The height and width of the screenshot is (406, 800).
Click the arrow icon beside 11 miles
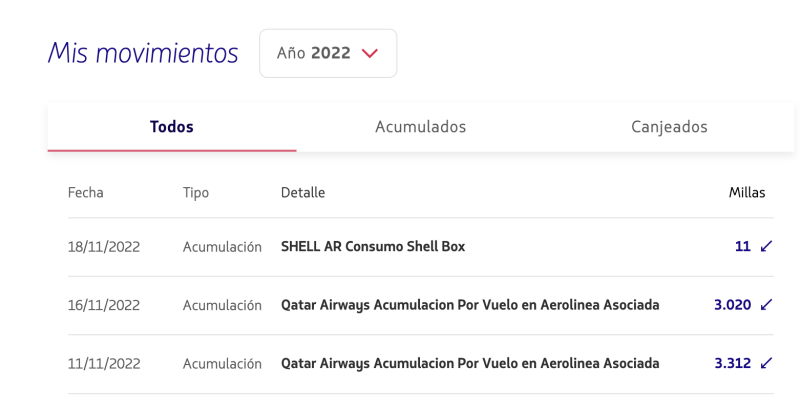pos(766,246)
